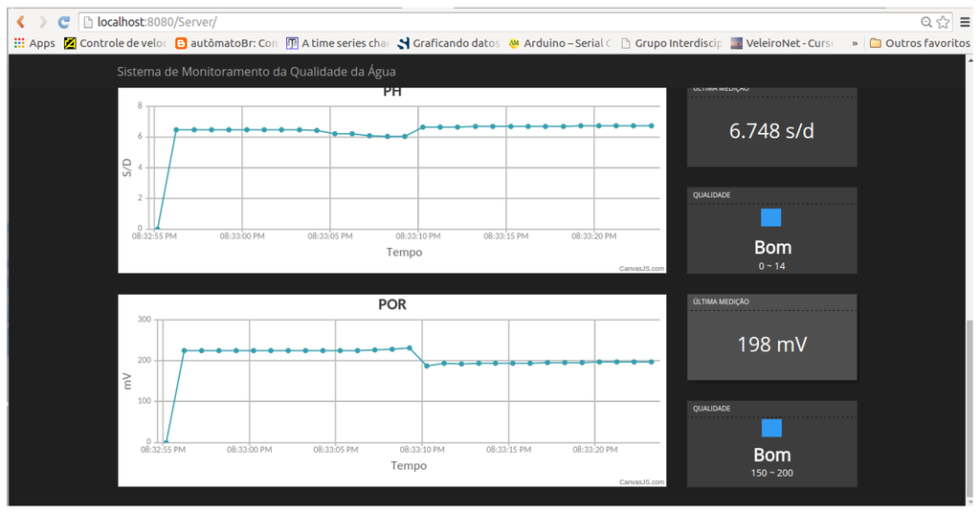
Task: Open the autômatoBr bookmark
Action: click(226, 43)
